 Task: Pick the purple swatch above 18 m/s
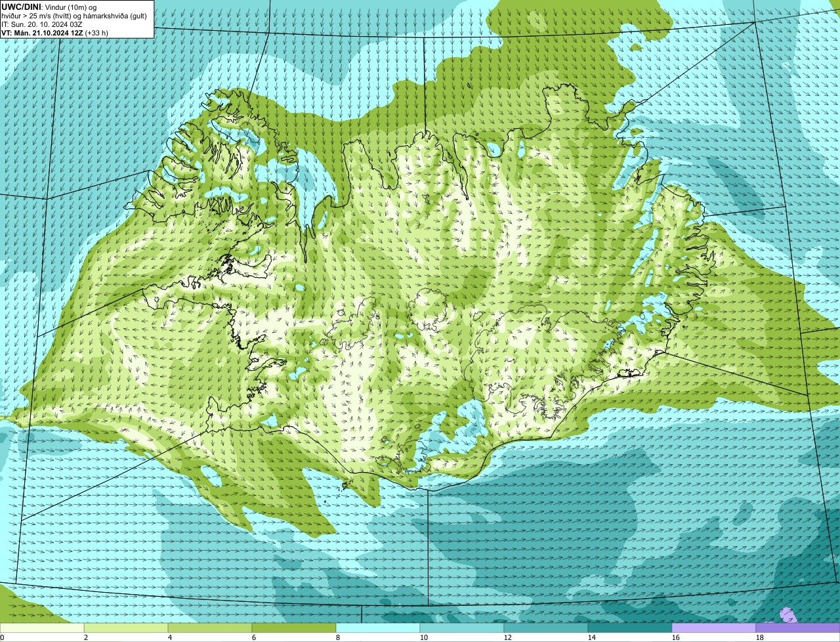798,628
